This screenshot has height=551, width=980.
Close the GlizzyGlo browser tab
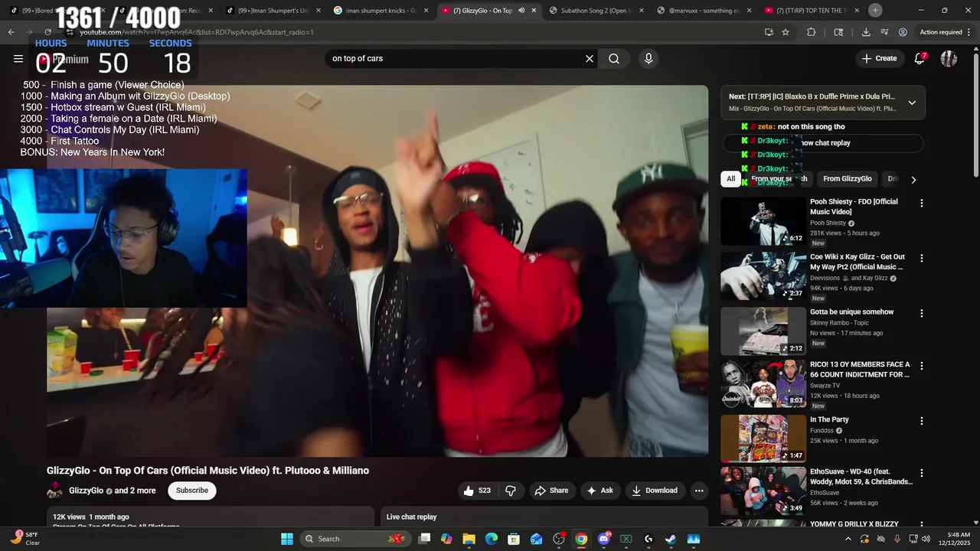(534, 11)
